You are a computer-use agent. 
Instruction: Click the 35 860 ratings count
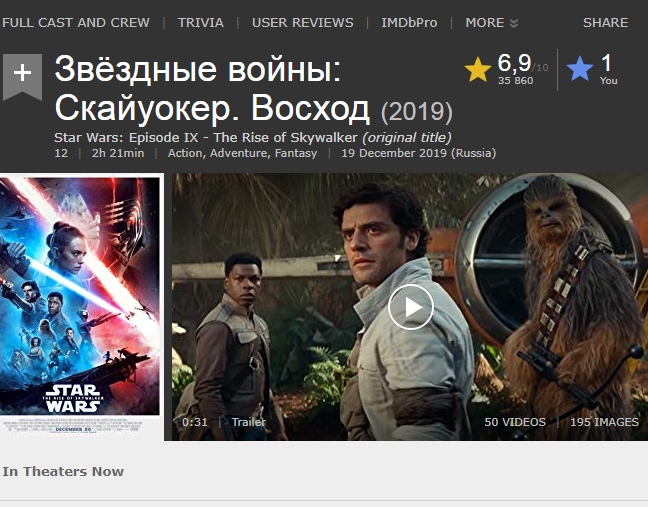[515, 81]
